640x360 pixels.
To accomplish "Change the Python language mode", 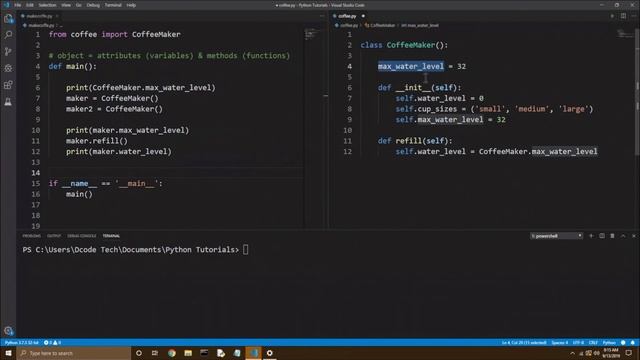I will click(609, 342).
